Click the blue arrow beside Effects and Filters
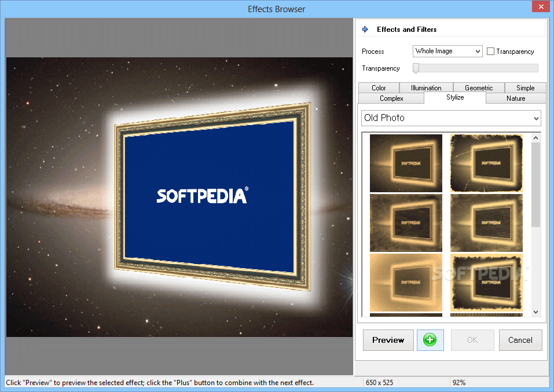 pyautogui.click(x=365, y=30)
